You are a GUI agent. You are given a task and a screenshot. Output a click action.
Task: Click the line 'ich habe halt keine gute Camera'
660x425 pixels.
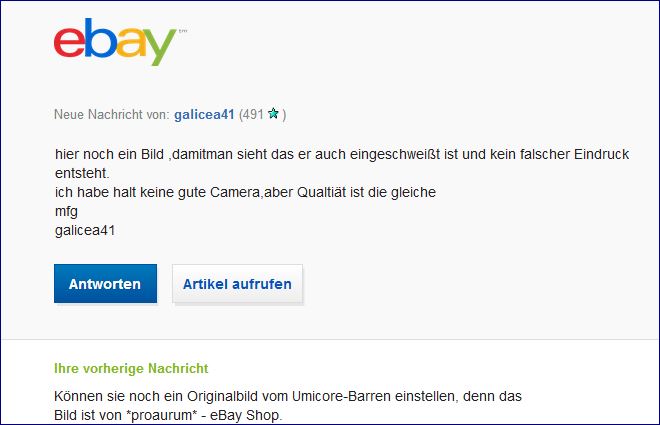245,192
